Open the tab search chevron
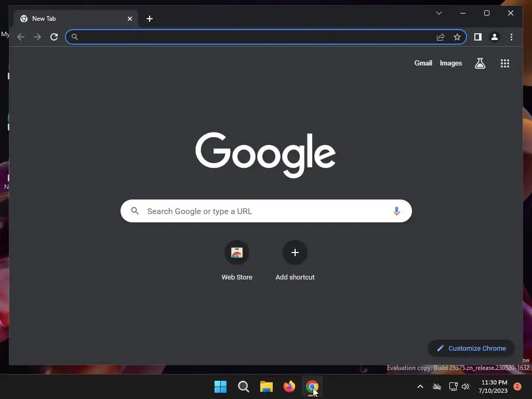The height and width of the screenshot is (399, 532). pos(438,13)
